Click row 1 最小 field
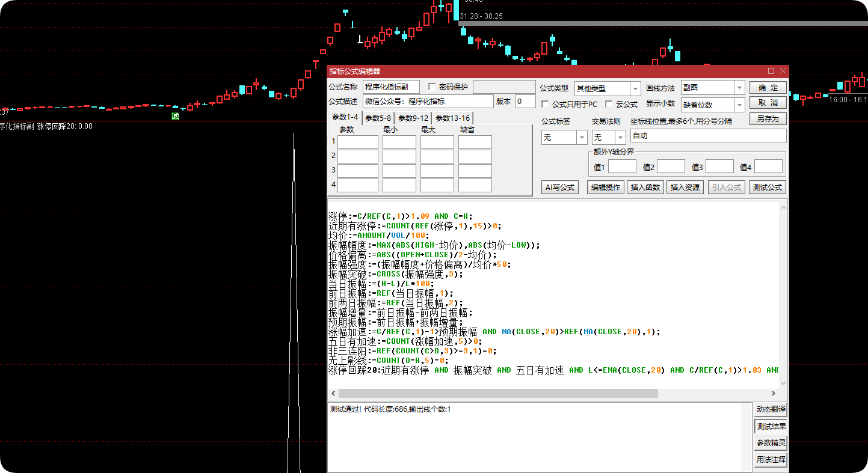Image resolution: width=868 pixels, height=473 pixels. pyautogui.click(x=399, y=142)
